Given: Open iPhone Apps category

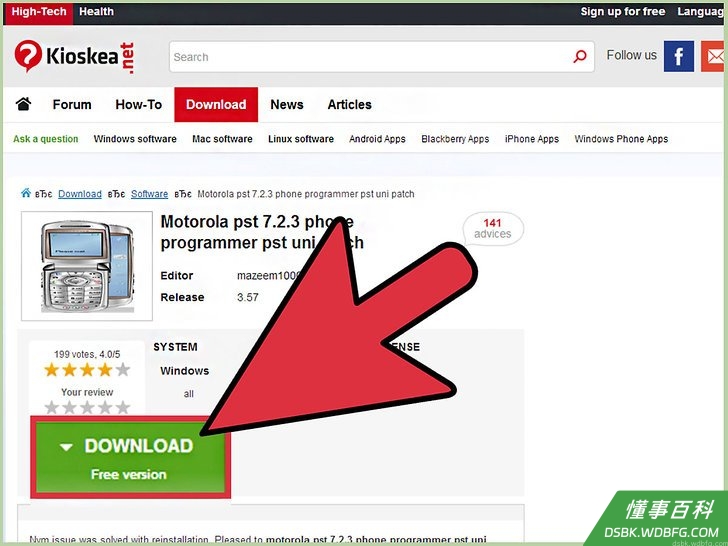Looking at the screenshot, I should coord(532,139).
